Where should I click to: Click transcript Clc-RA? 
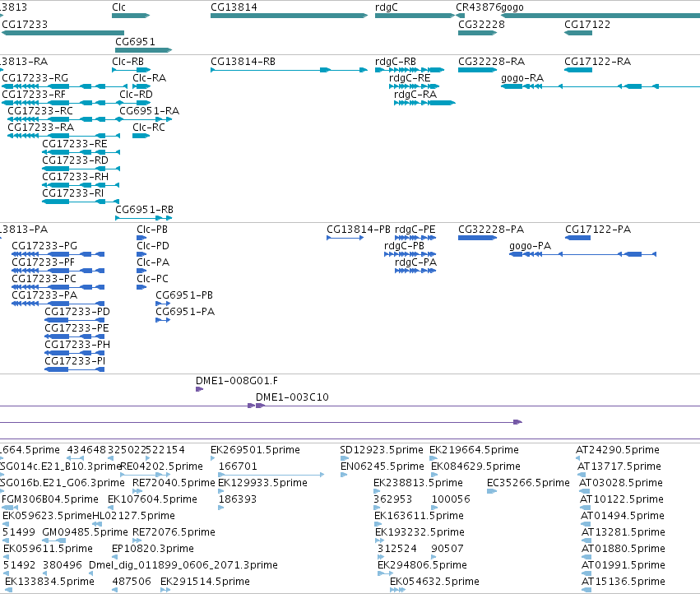coord(141,86)
